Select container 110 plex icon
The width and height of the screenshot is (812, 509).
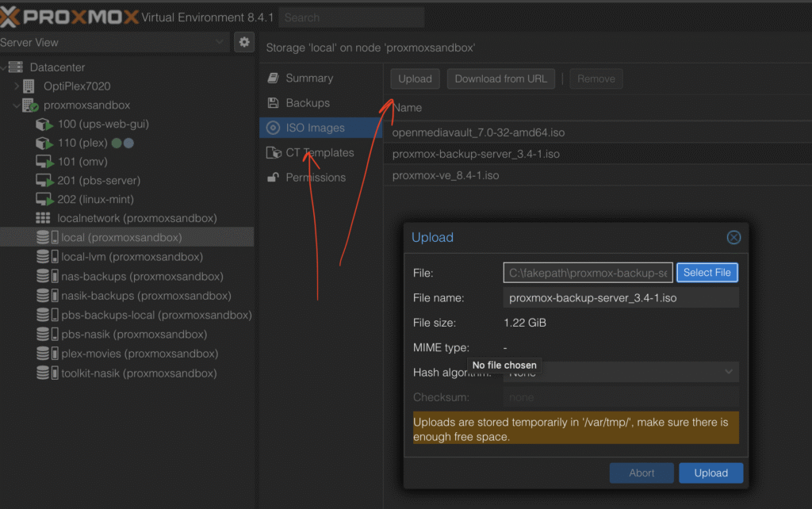point(44,143)
